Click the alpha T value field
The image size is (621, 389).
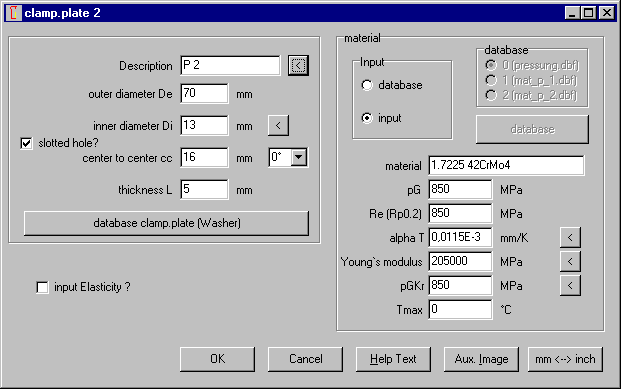coord(460,237)
